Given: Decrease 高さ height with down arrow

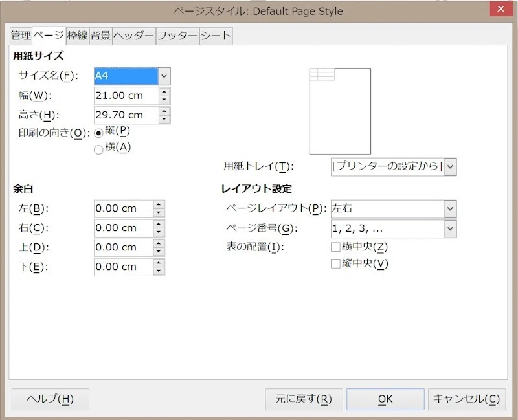Looking at the screenshot, I should tap(164, 119).
